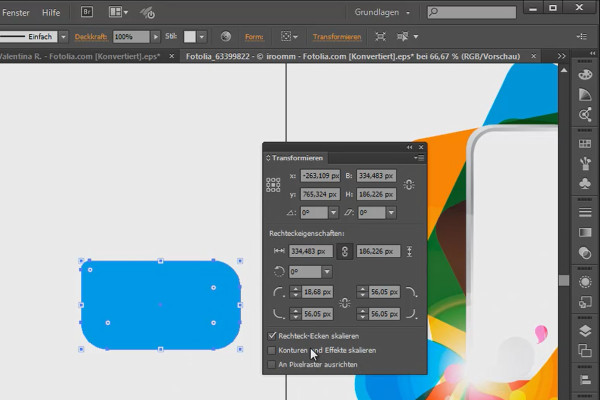The height and width of the screenshot is (400, 600).
Task: Open the Form shape properties link
Action: click(254, 37)
